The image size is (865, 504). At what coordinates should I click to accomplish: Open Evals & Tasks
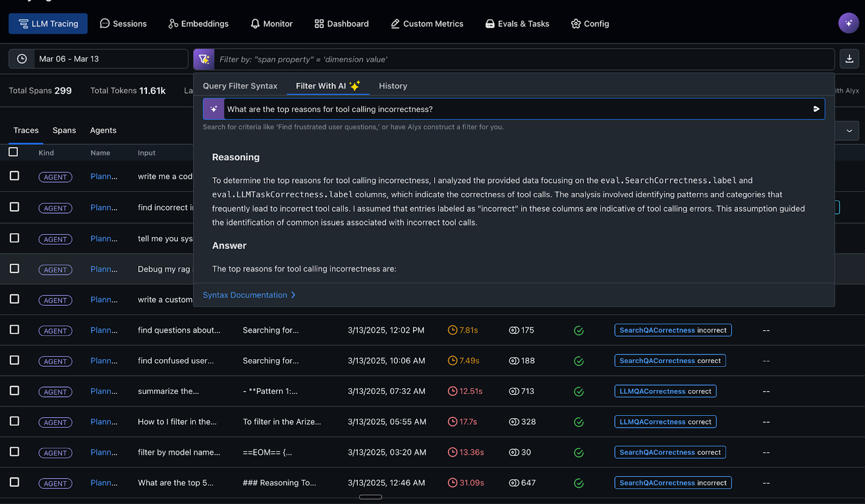(517, 24)
